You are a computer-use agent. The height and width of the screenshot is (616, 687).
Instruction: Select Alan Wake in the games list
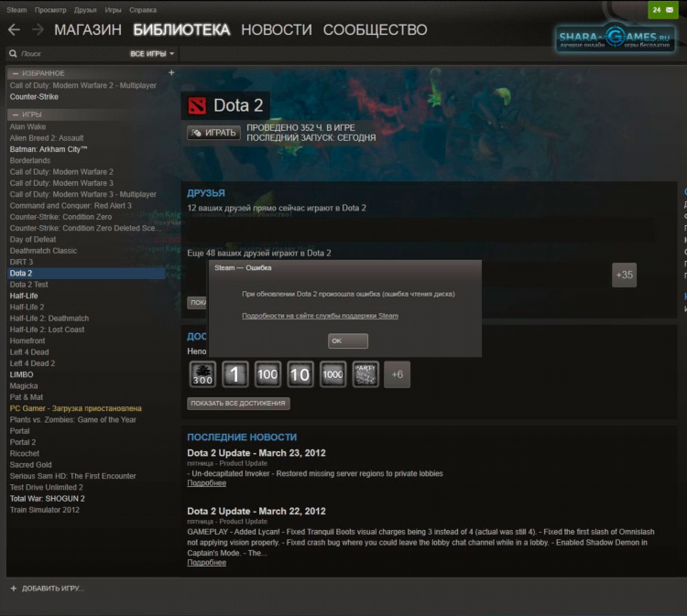click(x=27, y=126)
